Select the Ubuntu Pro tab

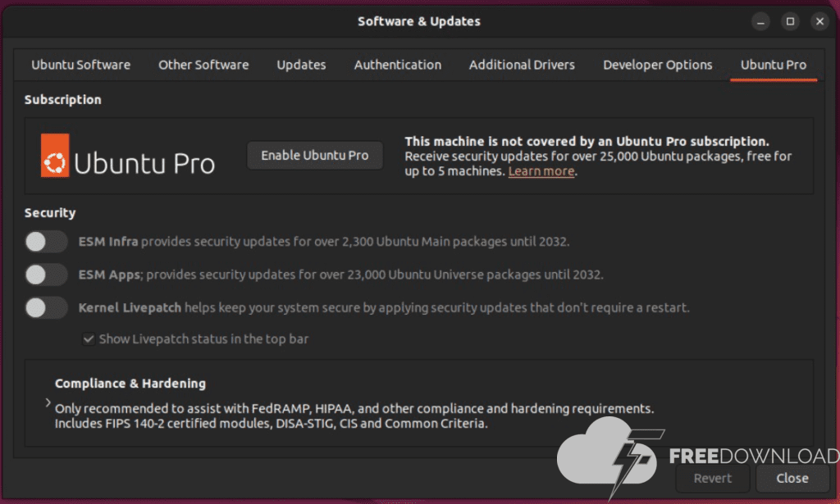coord(774,65)
